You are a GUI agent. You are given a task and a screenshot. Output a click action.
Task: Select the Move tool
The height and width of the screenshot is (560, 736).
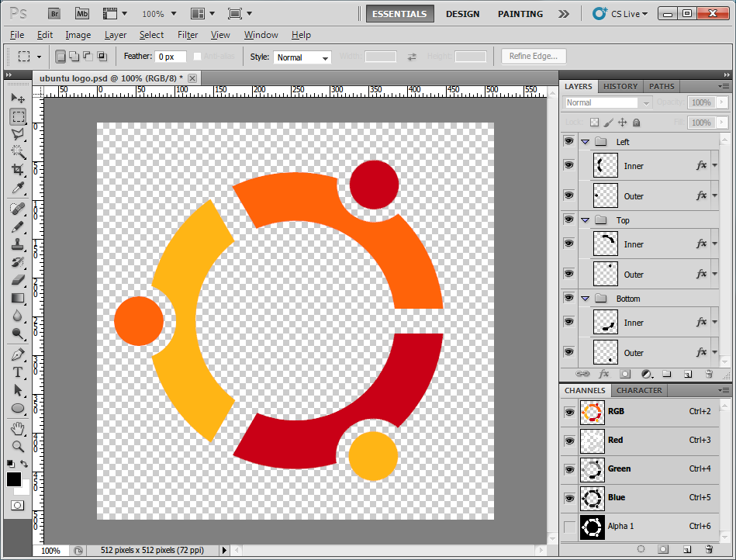pyautogui.click(x=18, y=98)
